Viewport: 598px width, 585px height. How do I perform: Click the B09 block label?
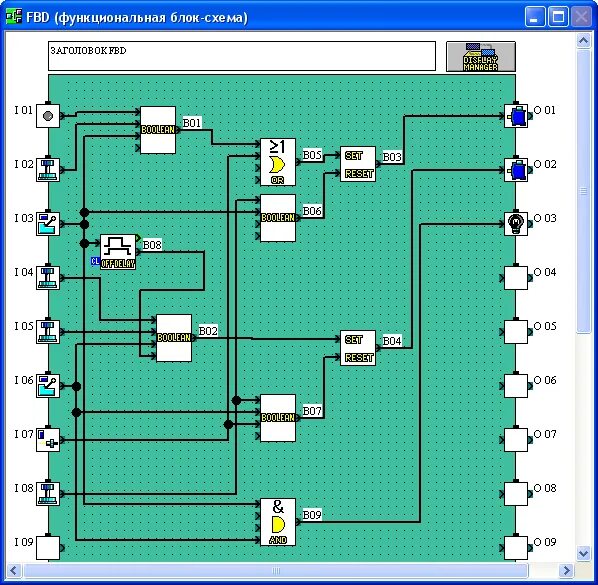pos(312,515)
